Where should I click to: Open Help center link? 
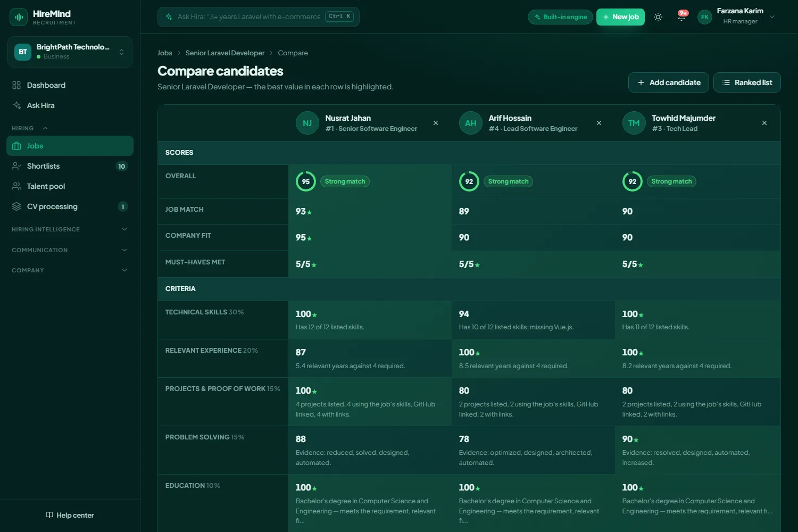tap(70, 515)
